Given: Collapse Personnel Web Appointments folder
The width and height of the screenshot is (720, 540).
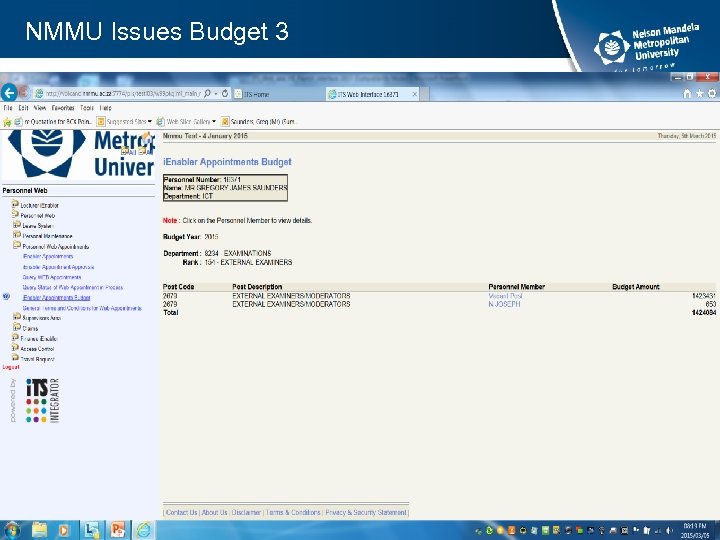Looking at the screenshot, I should (x=17, y=245).
